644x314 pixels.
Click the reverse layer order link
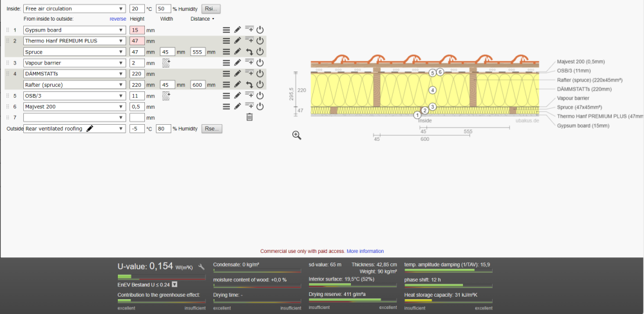tap(118, 19)
